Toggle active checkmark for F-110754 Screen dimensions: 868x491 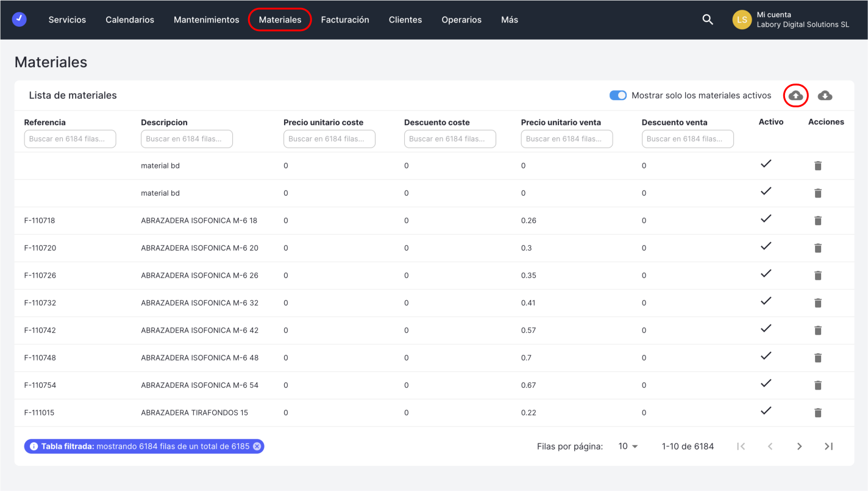tap(766, 384)
